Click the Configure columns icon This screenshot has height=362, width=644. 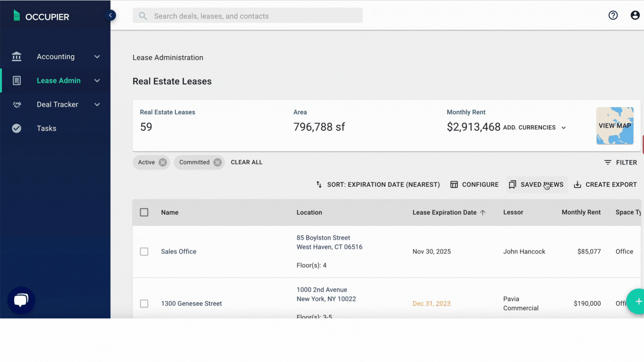(454, 184)
